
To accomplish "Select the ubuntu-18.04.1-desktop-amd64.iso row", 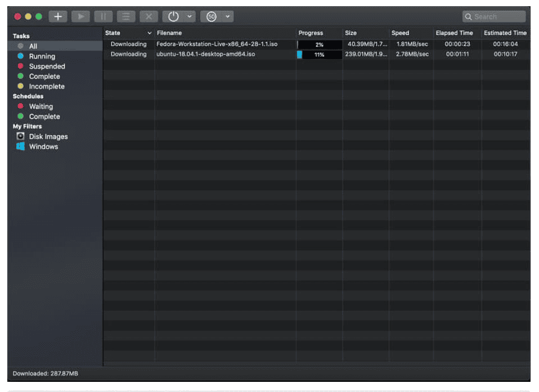I will (316, 54).
